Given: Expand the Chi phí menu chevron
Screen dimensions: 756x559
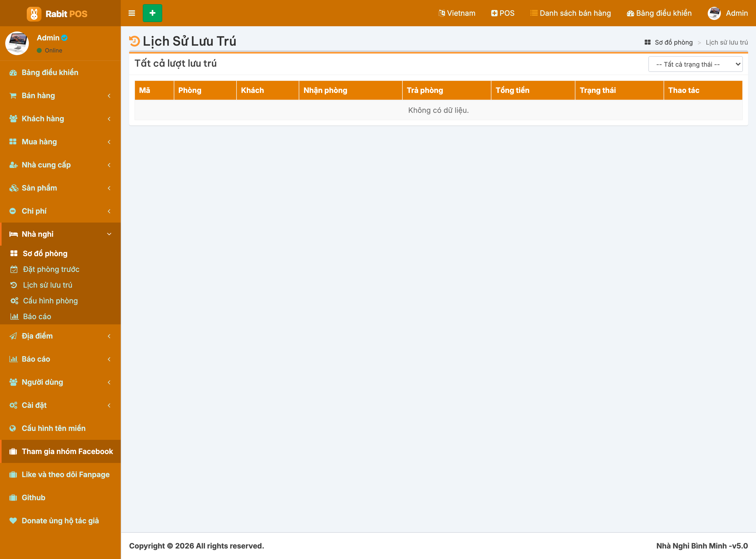Looking at the screenshot, I should [x=109, y=211].
